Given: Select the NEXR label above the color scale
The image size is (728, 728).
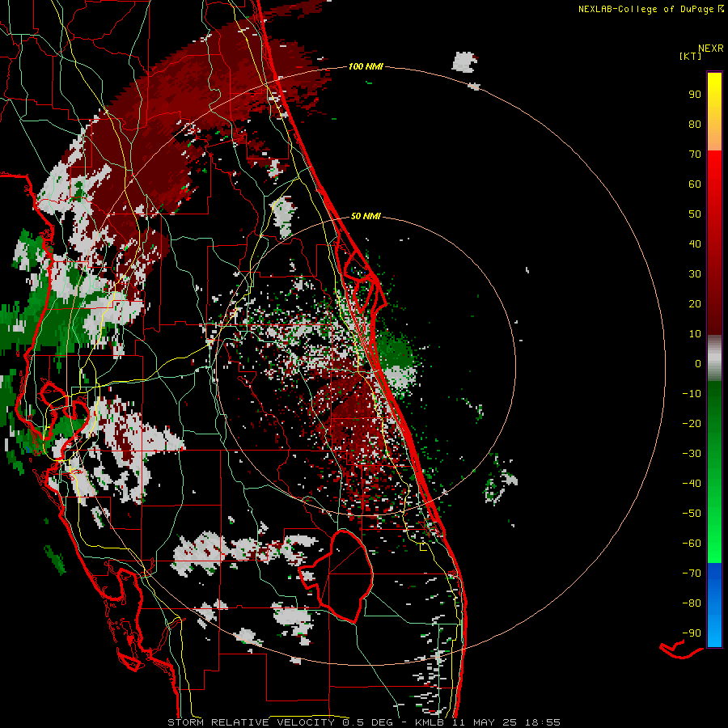Looking at the screenshot, I should 710,48.
